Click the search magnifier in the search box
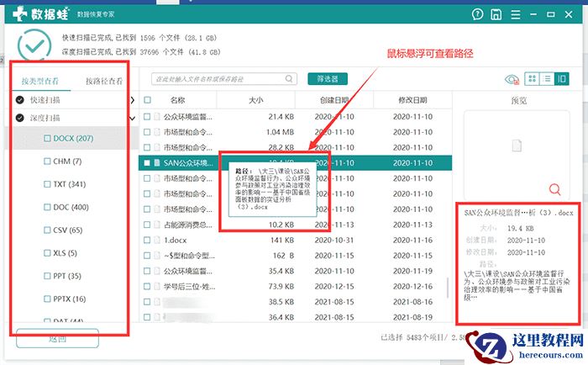This screenshot has height=365, width=588. click(289, 79)
